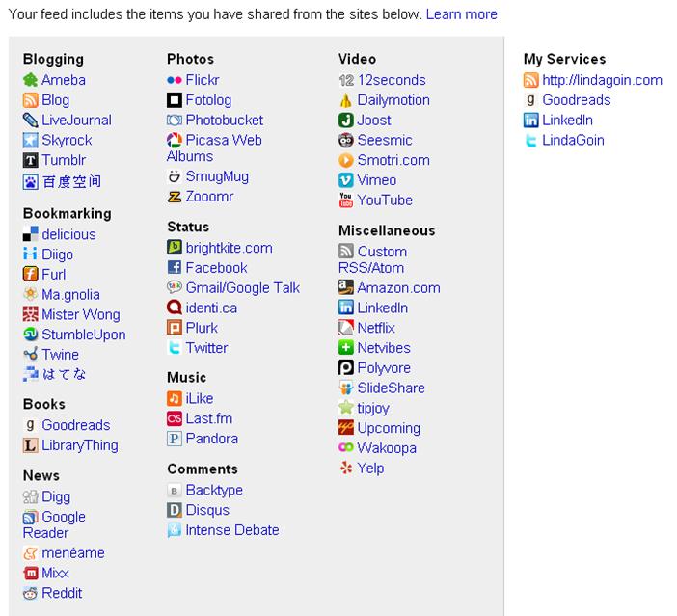This screenshot has height=616, width=677.
Task: Click the LinkedIn icon in My Services
Action: coord(530,120)
